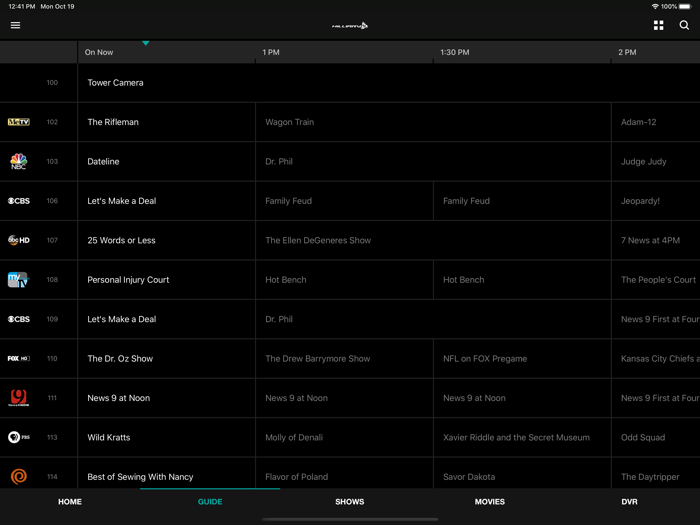Open Kansas City Chiefs game listing

[x=656, y=358]
